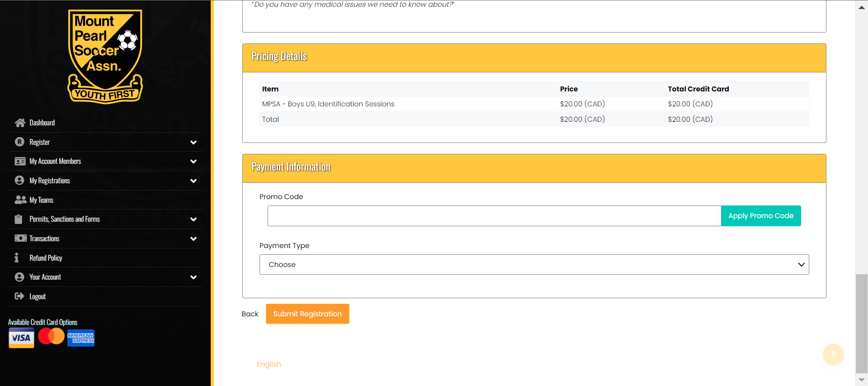Click the scrollbar up arrow
The height and width of the screenshot is (386, 868).
tap(861, 7)
